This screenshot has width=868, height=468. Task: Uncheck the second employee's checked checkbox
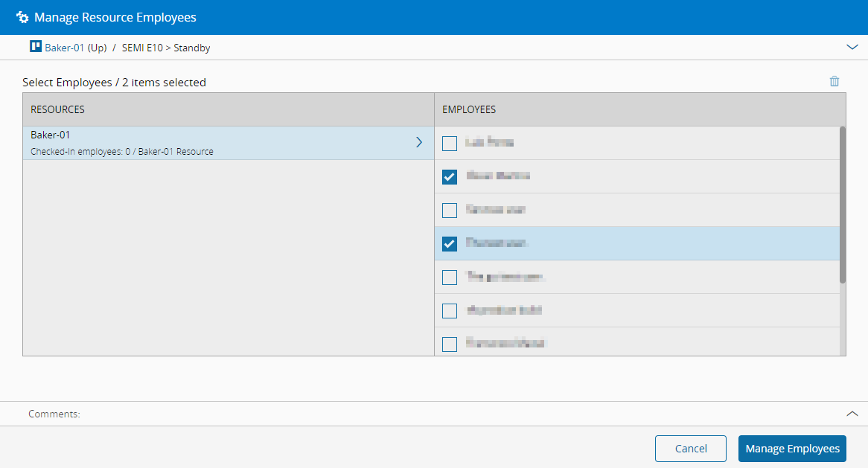[x=450, y=177]
